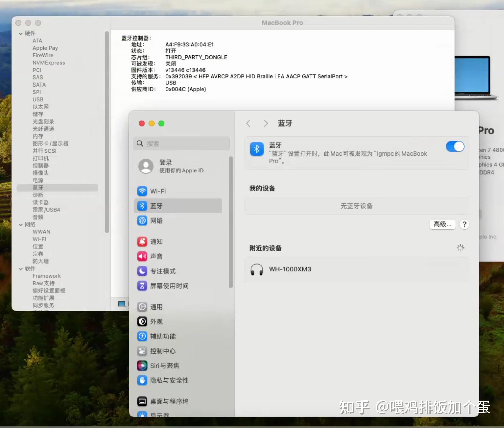Open Bluetooth help question mark button
Image resolution: width=504 pixels, height=428 pixels.
click(464, 224)
